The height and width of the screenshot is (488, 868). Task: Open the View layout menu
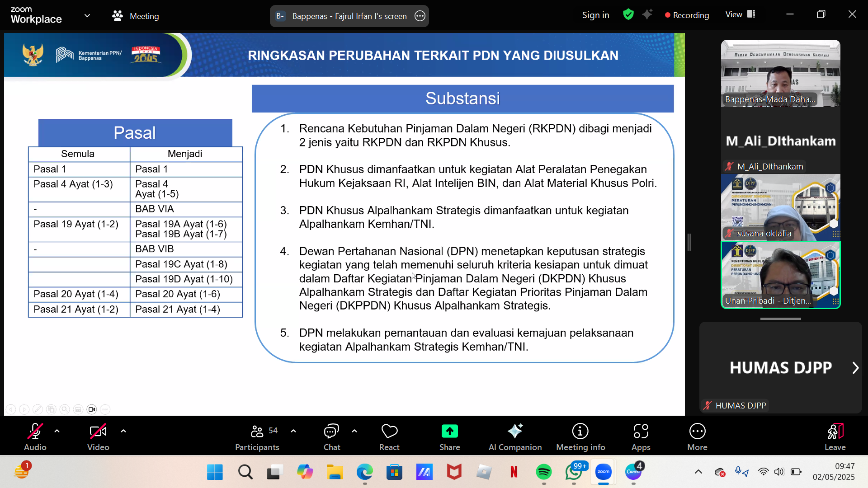click(740, 14)
